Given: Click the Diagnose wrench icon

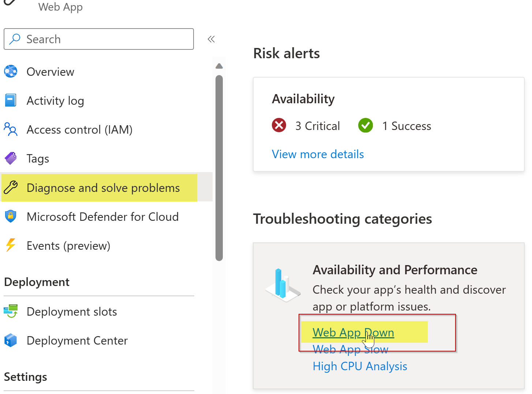Looking at the screenshot, I should (11, 187).
